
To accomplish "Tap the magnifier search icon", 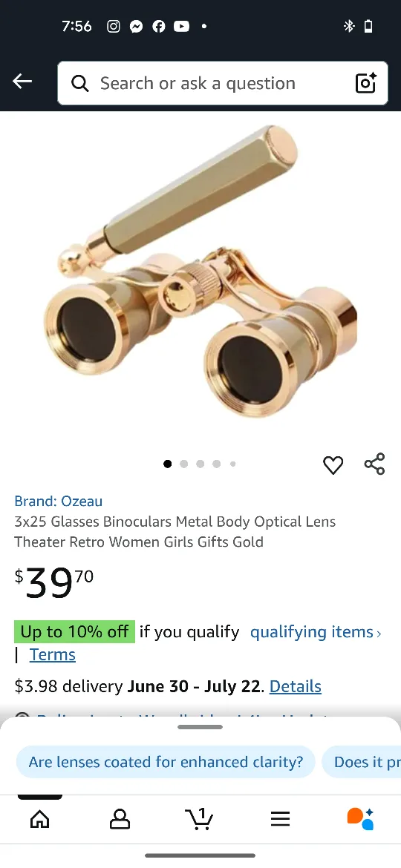I will point(79,84).
